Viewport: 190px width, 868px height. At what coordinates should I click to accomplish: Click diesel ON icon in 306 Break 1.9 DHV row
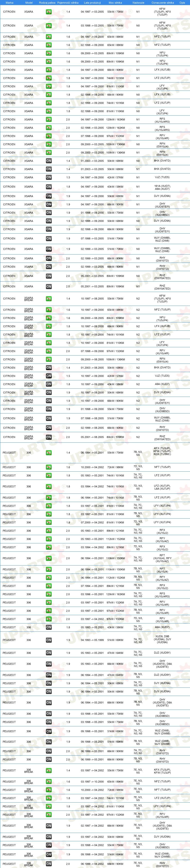[49, 845]
